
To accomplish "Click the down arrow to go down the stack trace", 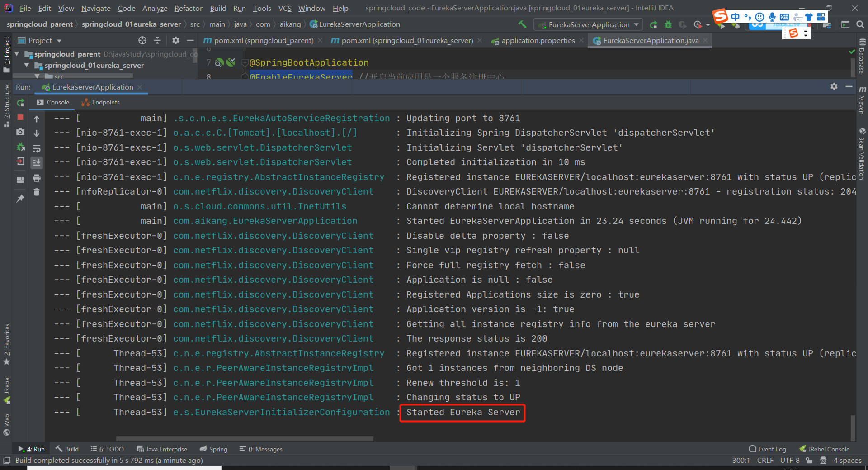I will pos(37,133).
